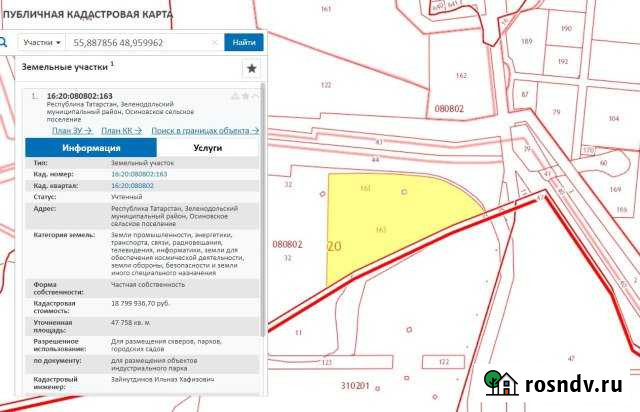Screen dimensions: 640x412
Task: Collapse the result 1 details card
Action: (256, 96)
